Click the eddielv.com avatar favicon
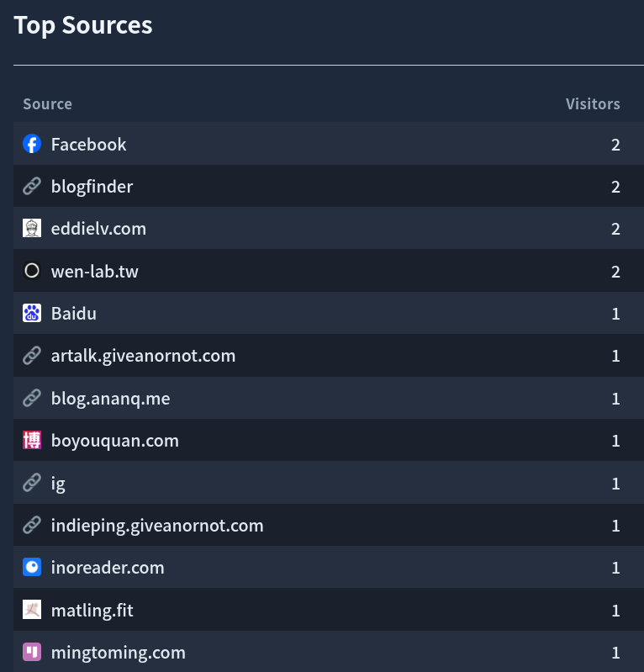Viewport: 644px width, 672px height. 32,229
